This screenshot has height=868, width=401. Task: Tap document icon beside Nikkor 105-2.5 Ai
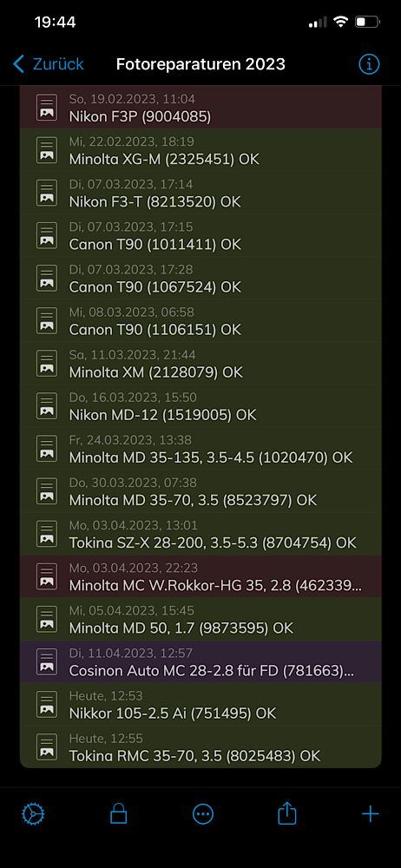(47, 704)
